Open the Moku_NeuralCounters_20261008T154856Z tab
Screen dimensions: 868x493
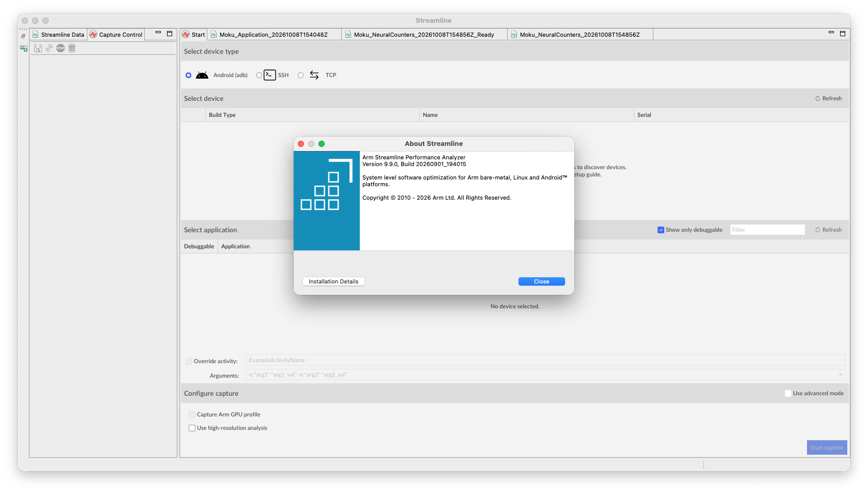[580, 35]
